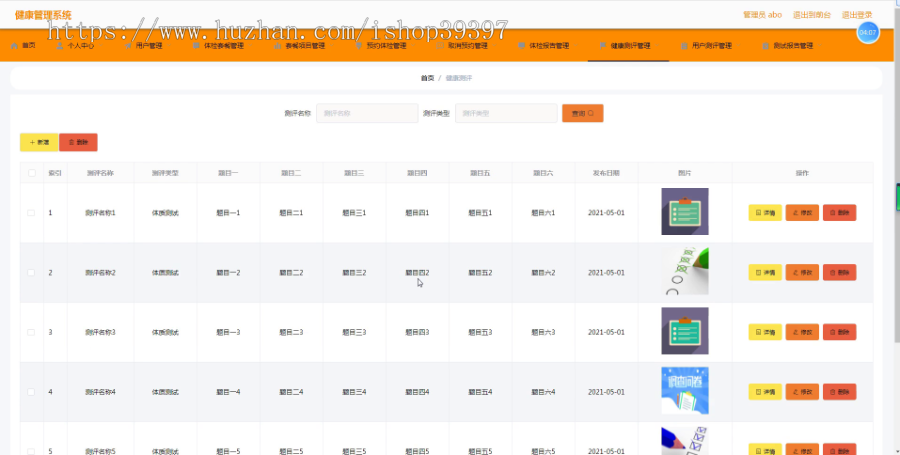Click the cell 题目五1
900x455 pixels.
pos(480,213)
